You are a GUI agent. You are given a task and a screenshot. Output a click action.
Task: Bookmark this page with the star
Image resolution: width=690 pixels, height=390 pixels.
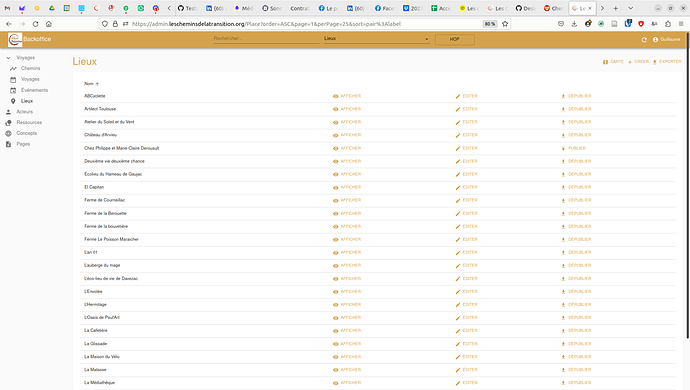[505, 24]
